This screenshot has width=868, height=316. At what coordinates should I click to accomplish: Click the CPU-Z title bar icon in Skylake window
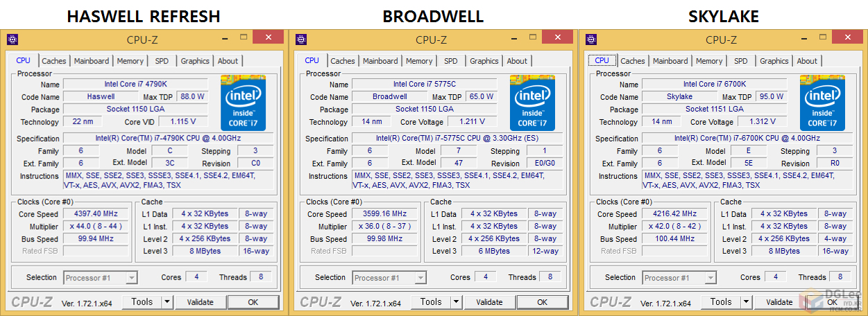pyautogui.click(x=592, y=39)
